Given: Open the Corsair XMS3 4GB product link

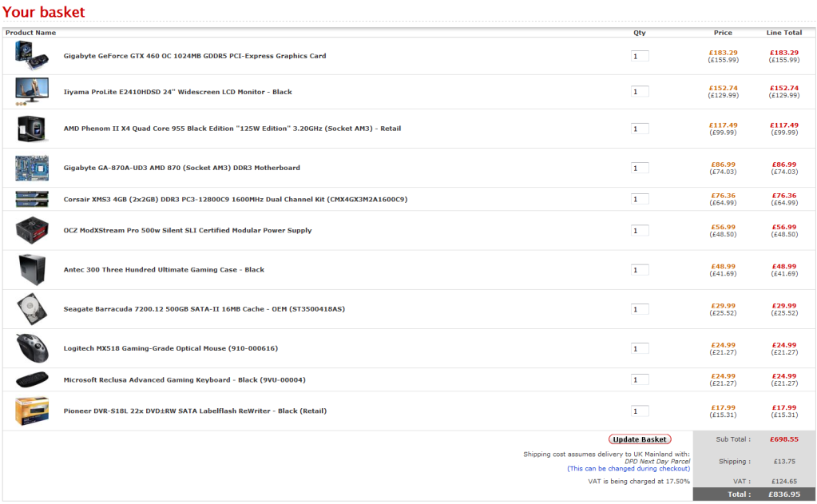Looking at the screenshot, I should coord(236,199).
